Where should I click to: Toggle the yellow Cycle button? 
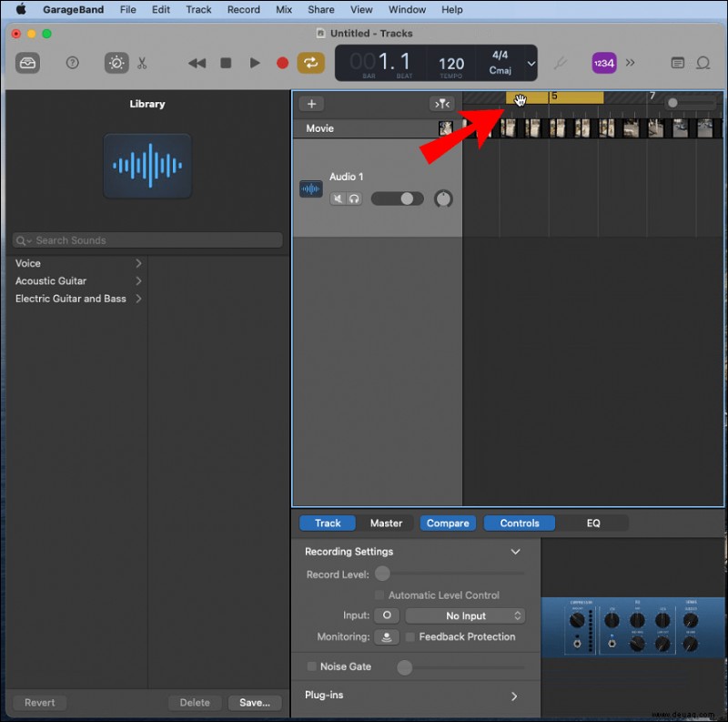pos(310,63)
